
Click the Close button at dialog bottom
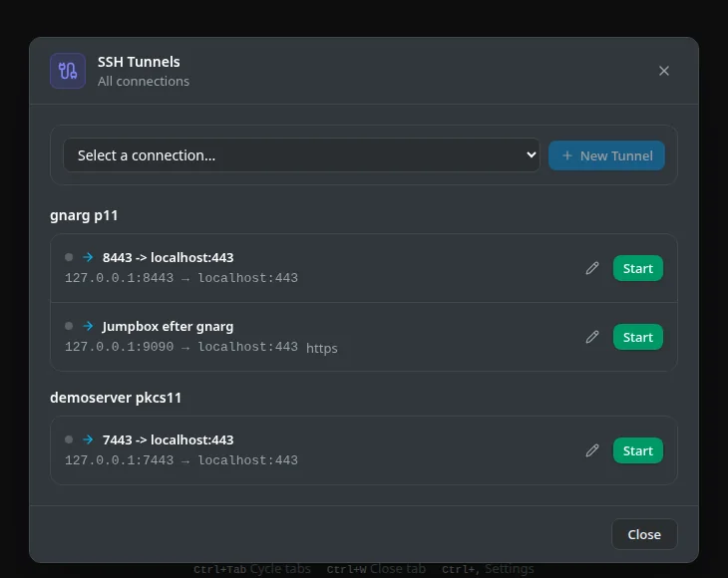tap(644, 534)
